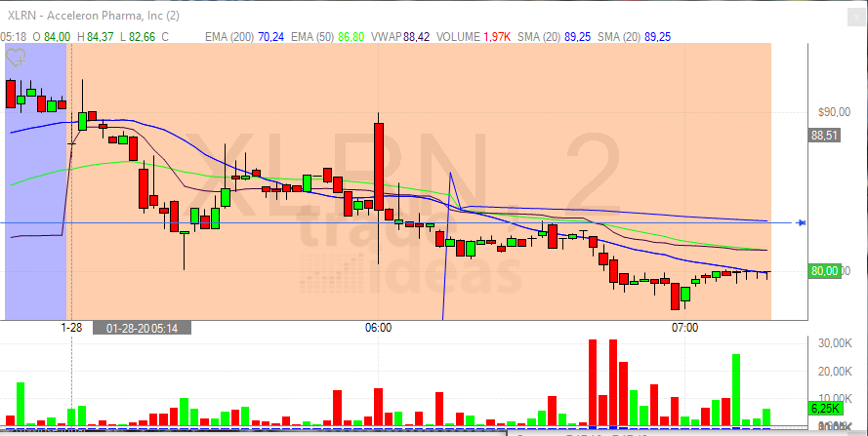Click the blue arrow handle of the horizontal price line
The width and height of the screenshot is (868, 436).
[801, 223]
